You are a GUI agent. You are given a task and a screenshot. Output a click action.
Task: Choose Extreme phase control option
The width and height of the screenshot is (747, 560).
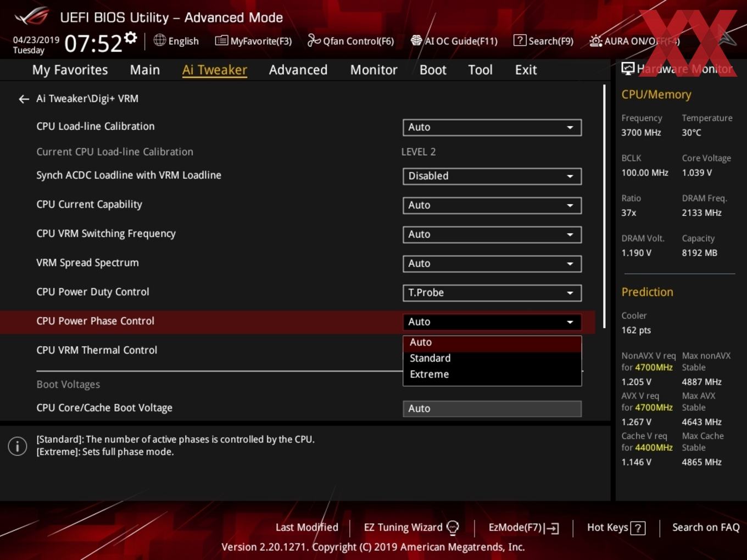point(492,374)
